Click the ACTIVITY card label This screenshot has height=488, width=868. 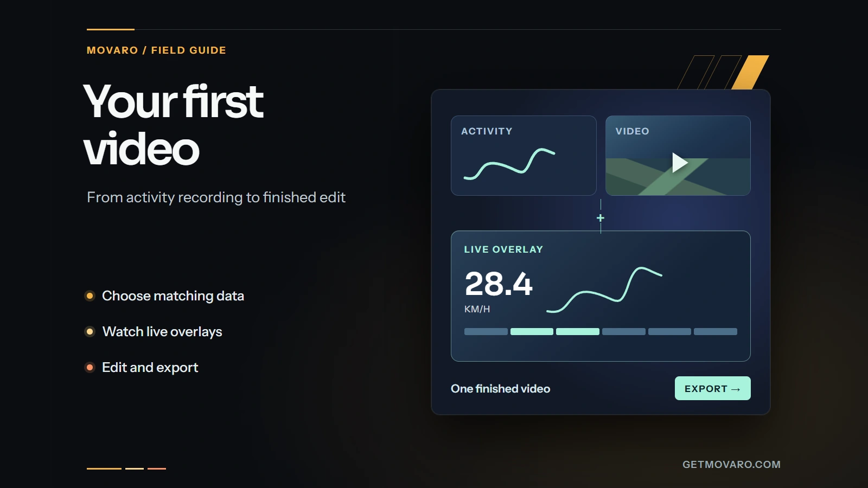487,131
